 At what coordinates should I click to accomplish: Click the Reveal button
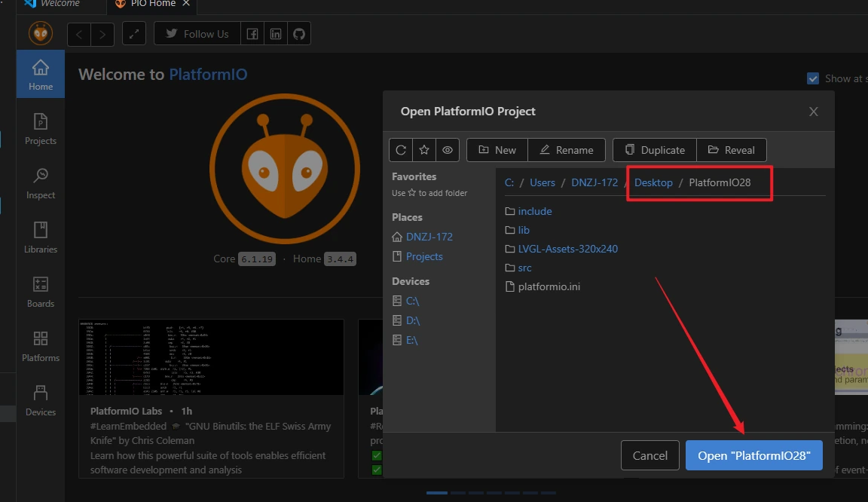[732, 150]
